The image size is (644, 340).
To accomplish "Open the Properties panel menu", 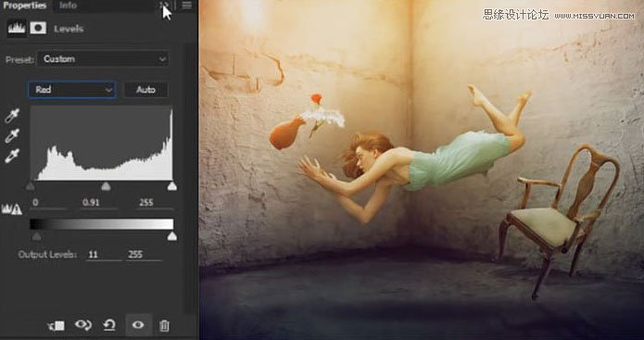I will pyautogui.click(x=187, y=6).
